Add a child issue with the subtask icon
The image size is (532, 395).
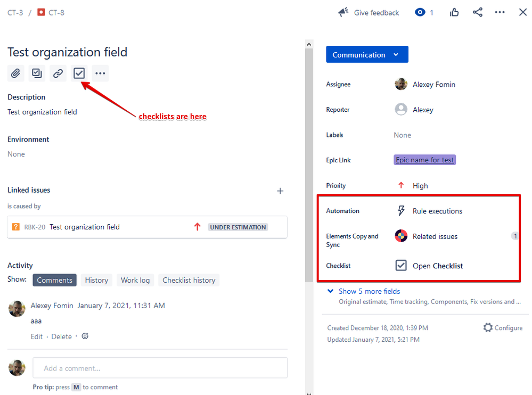click(36, 73)
